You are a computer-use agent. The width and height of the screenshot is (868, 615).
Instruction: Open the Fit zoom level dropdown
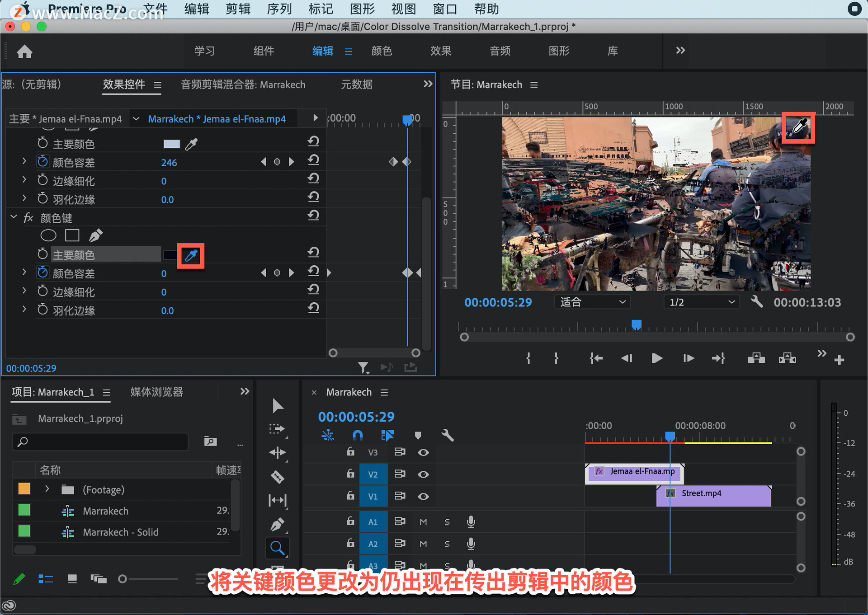pyautogui.click(x=592, y=302)
